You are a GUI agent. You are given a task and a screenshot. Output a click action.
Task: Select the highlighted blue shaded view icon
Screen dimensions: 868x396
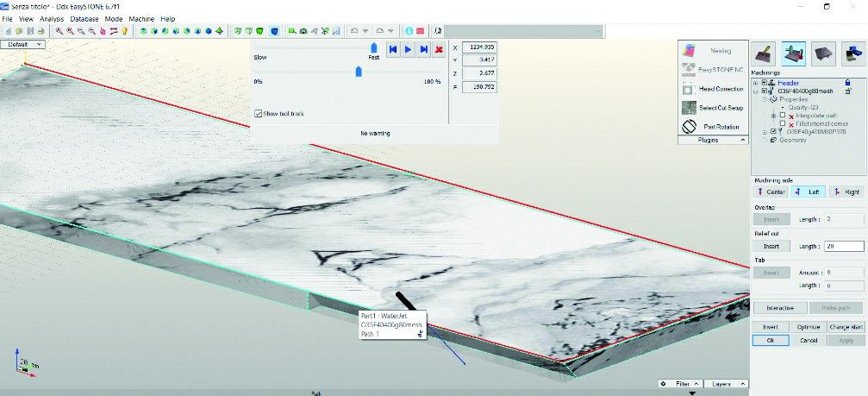tap(274, 31)
